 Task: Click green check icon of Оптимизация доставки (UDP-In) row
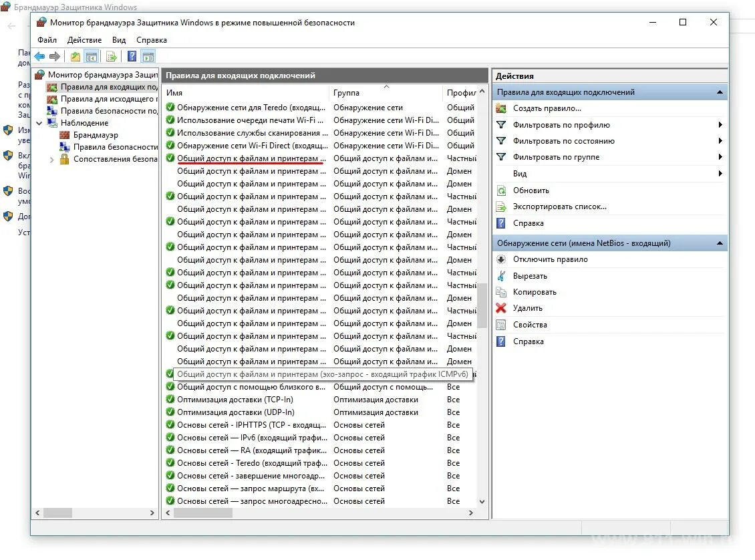tap(170, 412)
